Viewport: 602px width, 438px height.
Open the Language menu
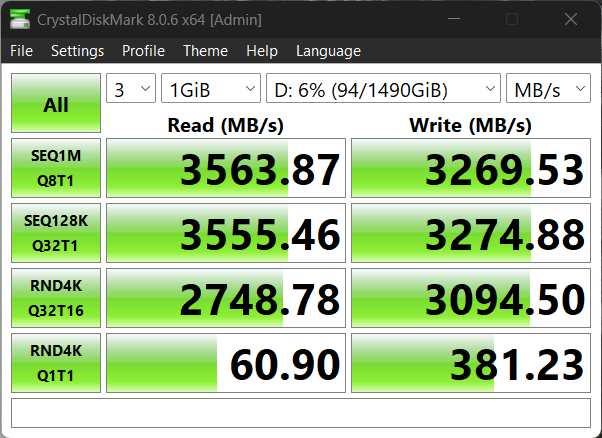(x=328, y=51)
